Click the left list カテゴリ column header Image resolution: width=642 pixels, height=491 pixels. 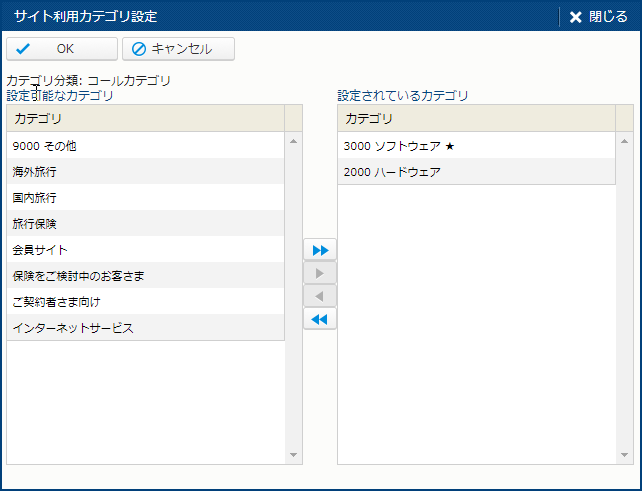(145, 119)
